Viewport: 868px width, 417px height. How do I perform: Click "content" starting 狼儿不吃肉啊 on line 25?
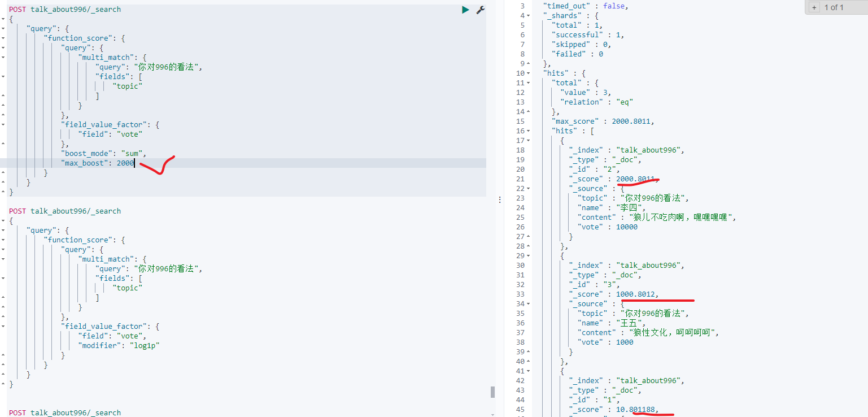pyautogui.click(x=657, y=218)
